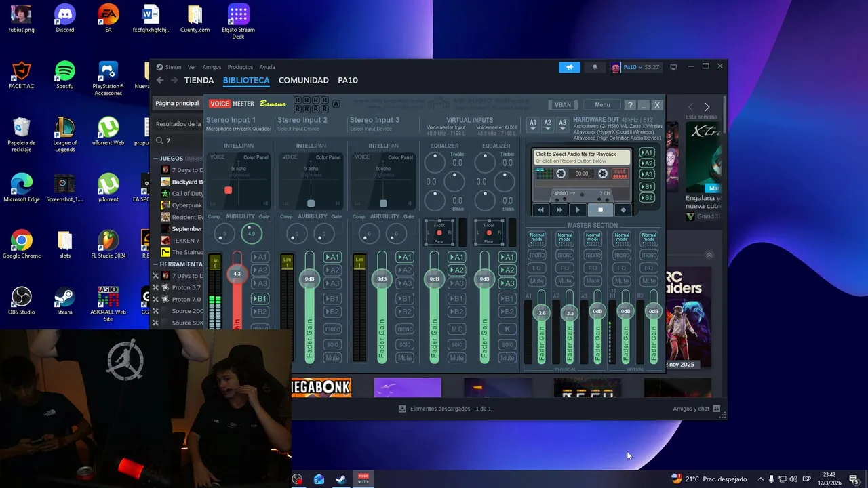
Task: Select input device for Stereo Input 3
Action: 371,129
